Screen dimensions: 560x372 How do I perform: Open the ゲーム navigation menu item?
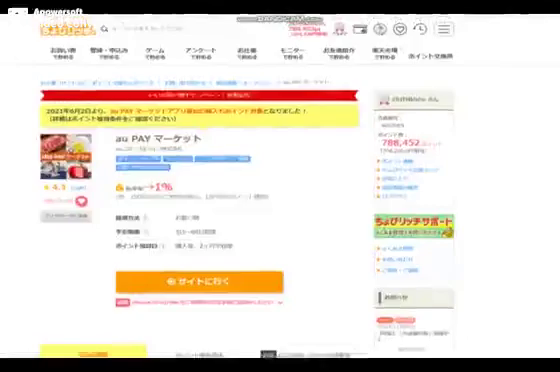coord(155,53)
